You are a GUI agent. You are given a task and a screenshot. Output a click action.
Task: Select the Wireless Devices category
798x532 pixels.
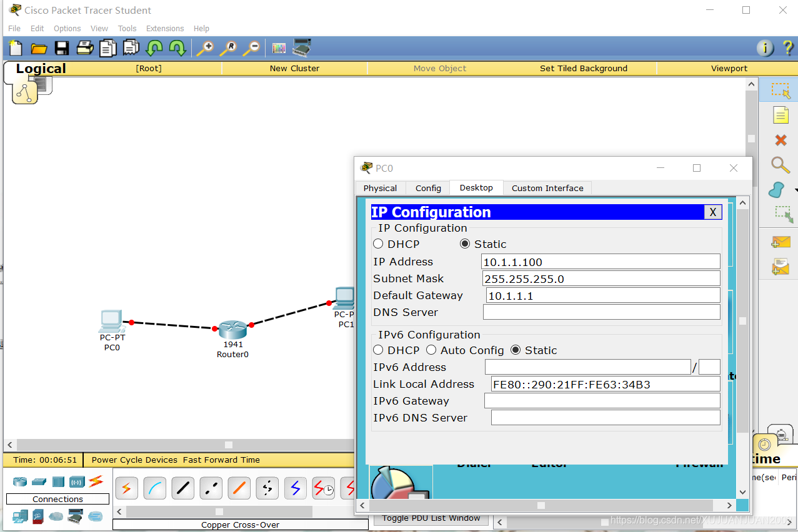coord(77,481)
